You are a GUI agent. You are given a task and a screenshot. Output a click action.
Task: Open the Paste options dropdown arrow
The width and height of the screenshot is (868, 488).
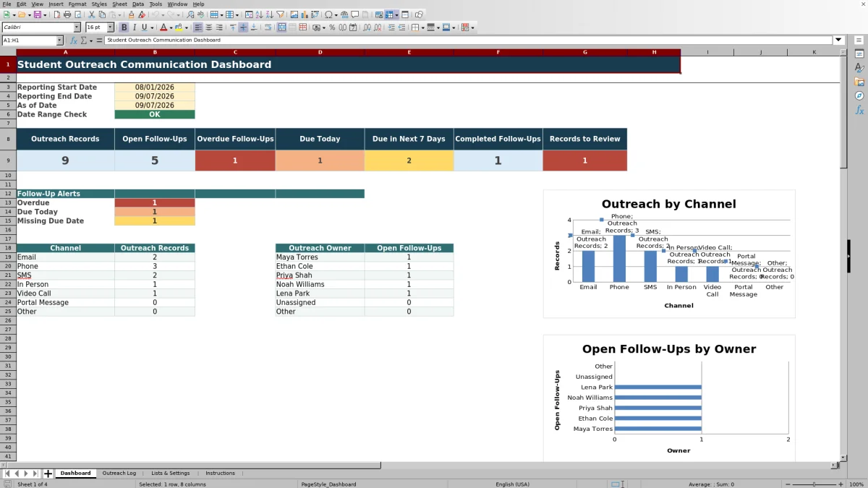click(x=119, y=14)
